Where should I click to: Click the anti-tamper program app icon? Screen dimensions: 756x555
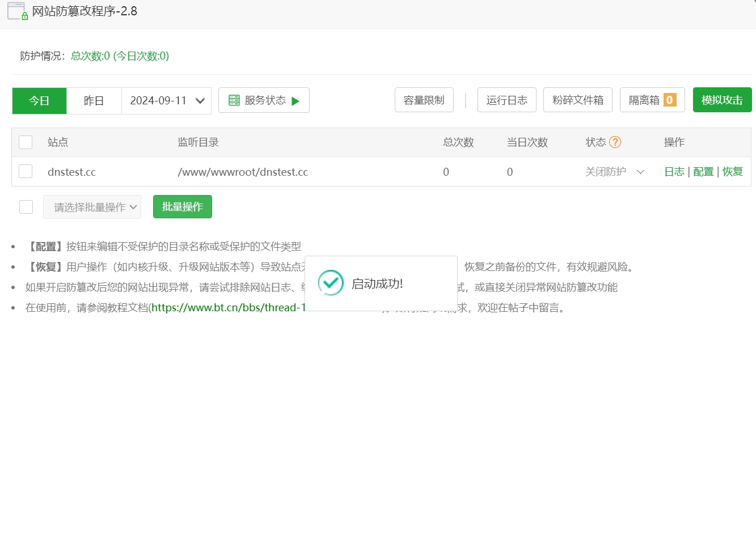tap(16, 11)
